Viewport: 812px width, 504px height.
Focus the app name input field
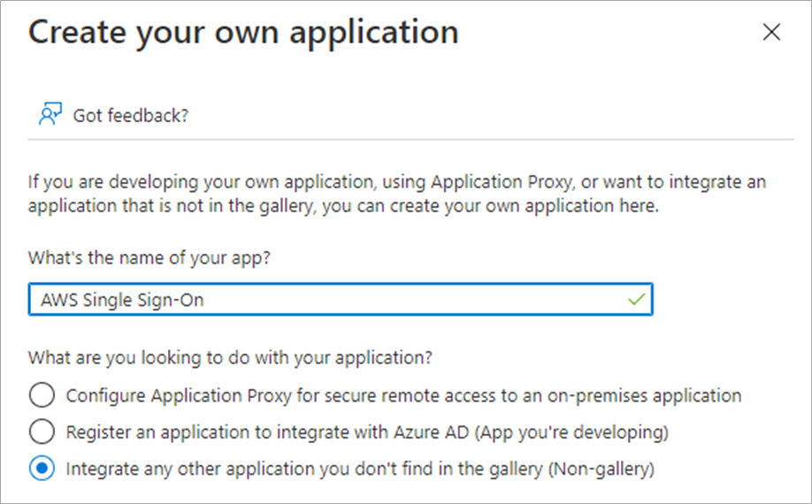(x=341, y=300)
